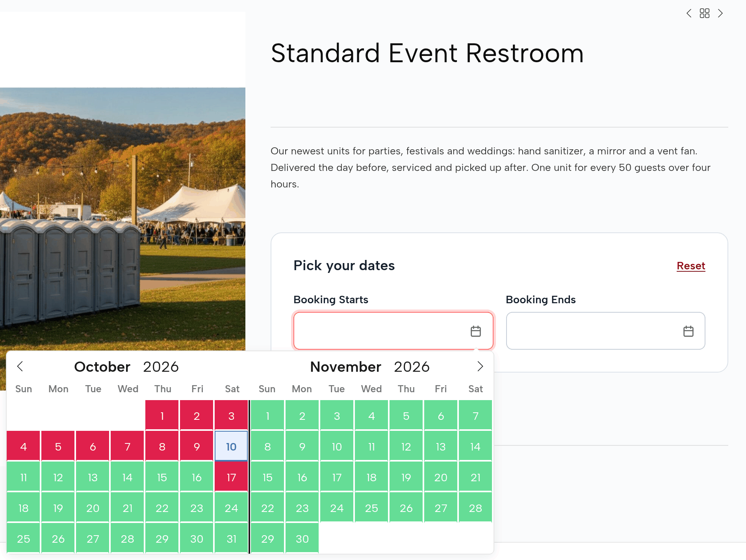746x560 pixels.
Task: Click the October month label
Action: click(102, 367)
